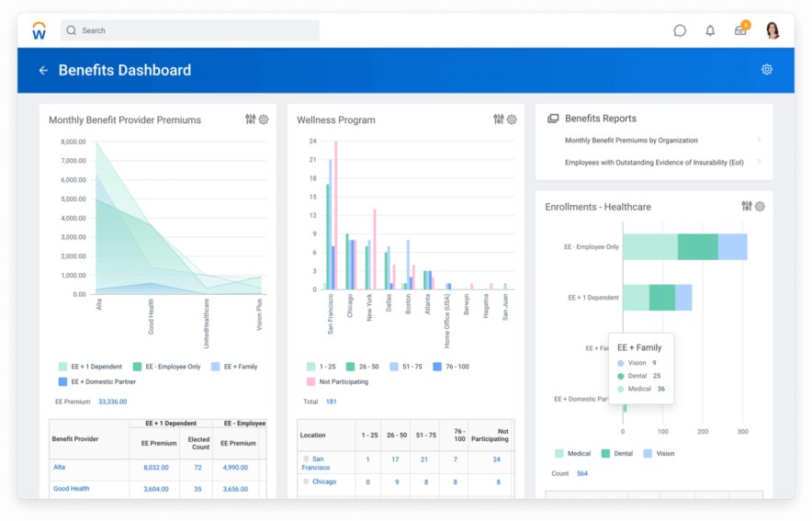Screen dimensions: 812x521
Task: Toggle EE + Family legend swatch in premiums chart
Action: (216, 367)
